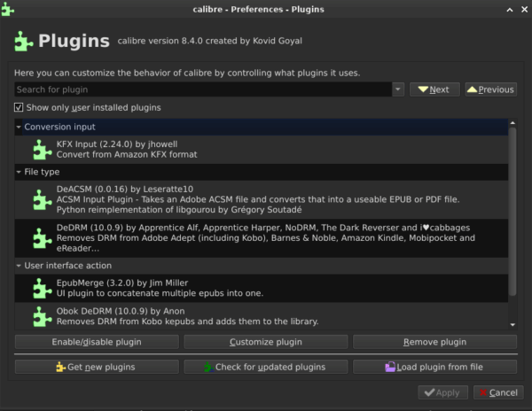Click the Obok DeDRM plugin puzzle icon

[x=42, y=316]
